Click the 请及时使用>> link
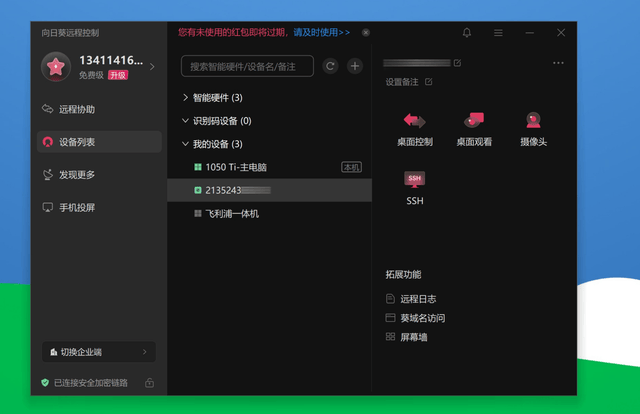The height and width of the screenshot is (414, 640). 322,32
